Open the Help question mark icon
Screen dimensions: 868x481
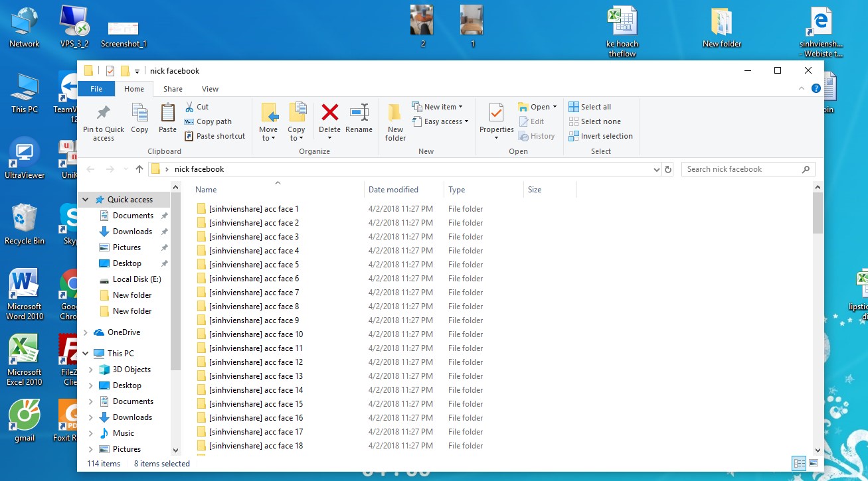[x=816, y=88]
